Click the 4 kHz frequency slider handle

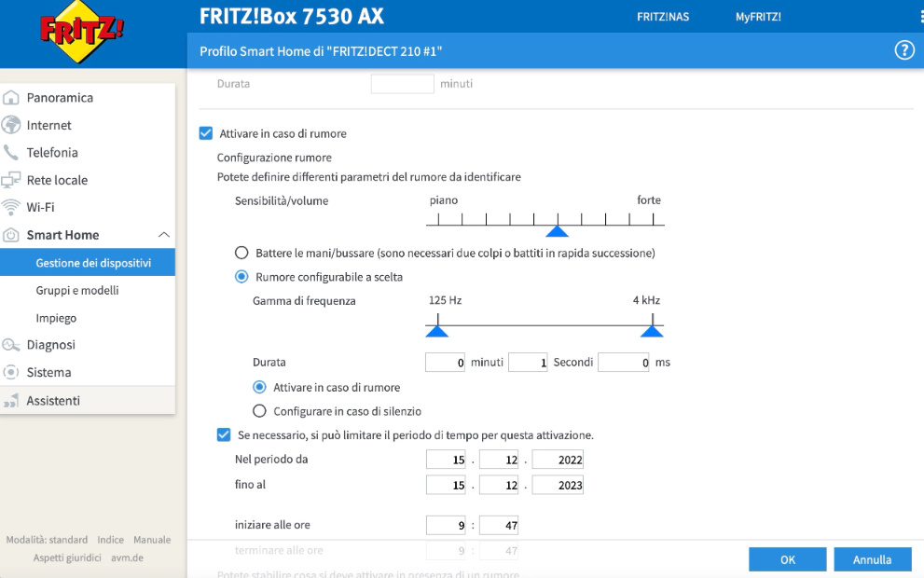(x=652, y=331)
